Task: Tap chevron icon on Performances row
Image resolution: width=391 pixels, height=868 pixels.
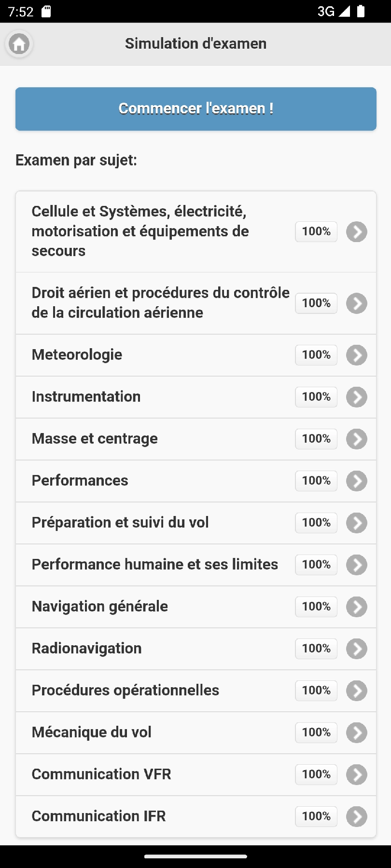Action: pyautogui.click(x=357, y=481)
